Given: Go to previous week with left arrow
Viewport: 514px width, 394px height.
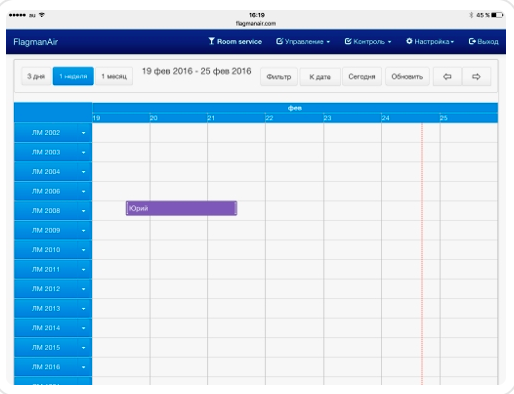Looking at the screenshot, I should [x=447, y=77].
